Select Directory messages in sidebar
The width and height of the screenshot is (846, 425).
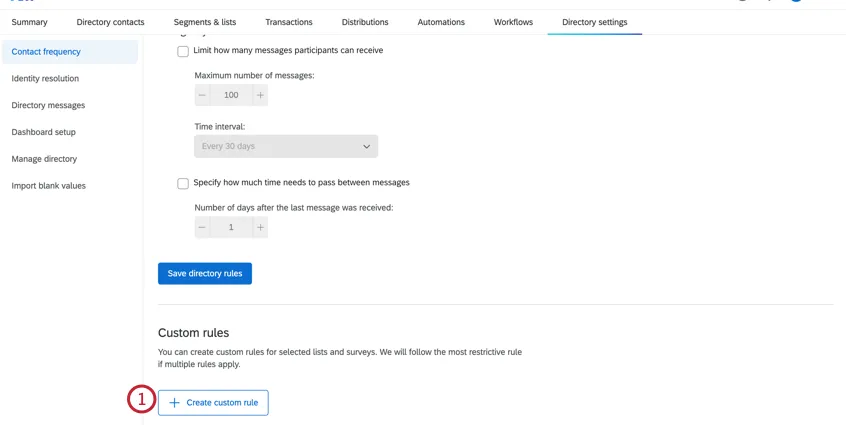pyautogui.click(x=48, y=106)
